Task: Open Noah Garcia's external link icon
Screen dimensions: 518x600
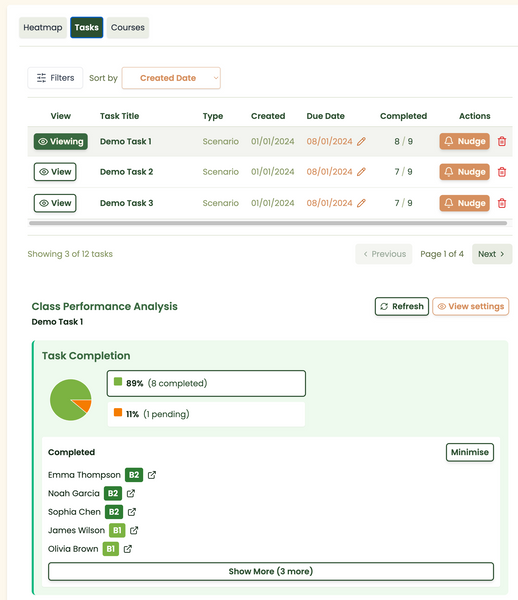Action: coord(131,493)
